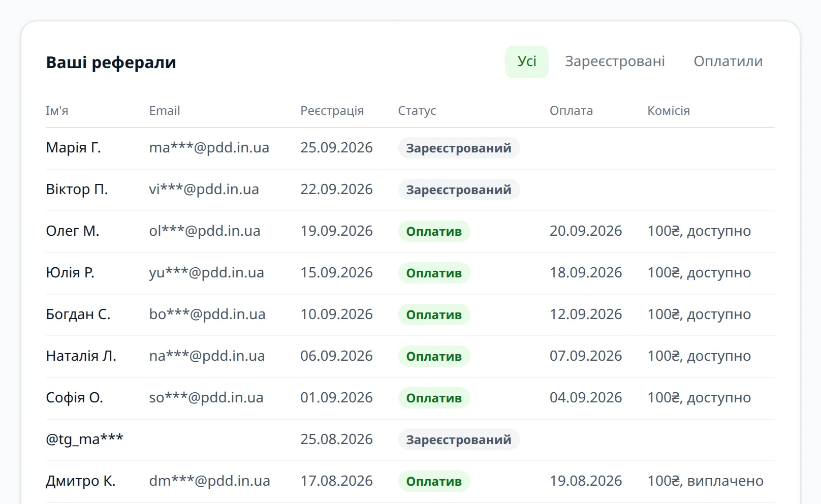Click the @tg_ma*** referral name
821x504 pixels.
point(84,439)
